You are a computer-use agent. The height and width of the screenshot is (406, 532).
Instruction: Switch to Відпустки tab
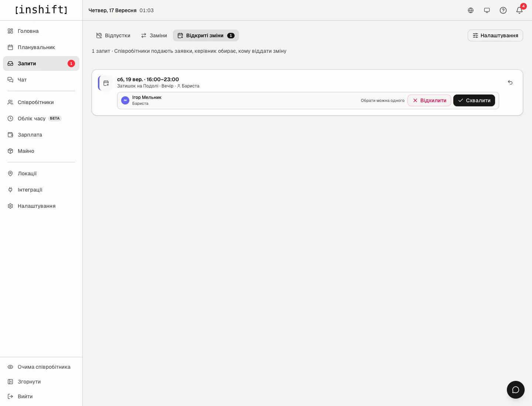tap(113, 35)
